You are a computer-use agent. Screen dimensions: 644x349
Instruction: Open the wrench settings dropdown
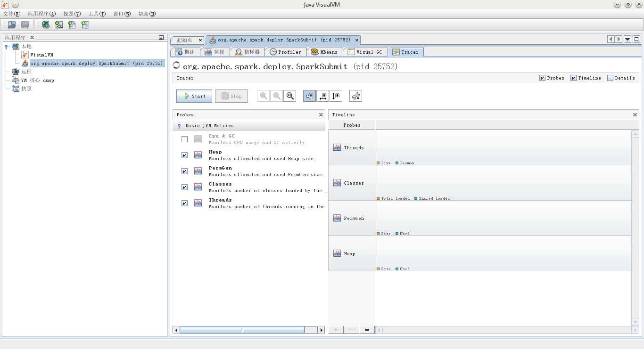355,96
